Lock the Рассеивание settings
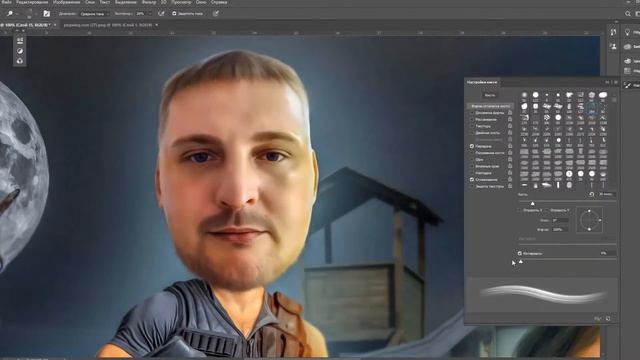Image resolution: width=640 pixels, height=360 pixels. [510, 119]
